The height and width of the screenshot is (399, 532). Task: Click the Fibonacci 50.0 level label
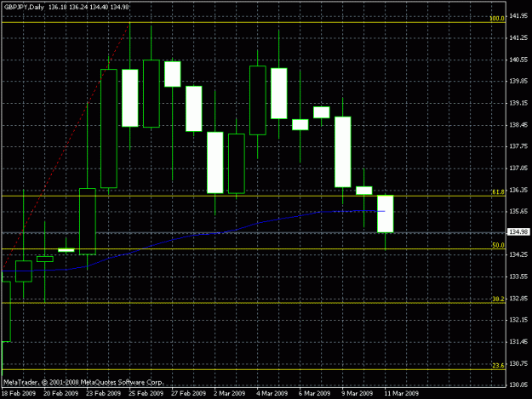tap(499, 245)
